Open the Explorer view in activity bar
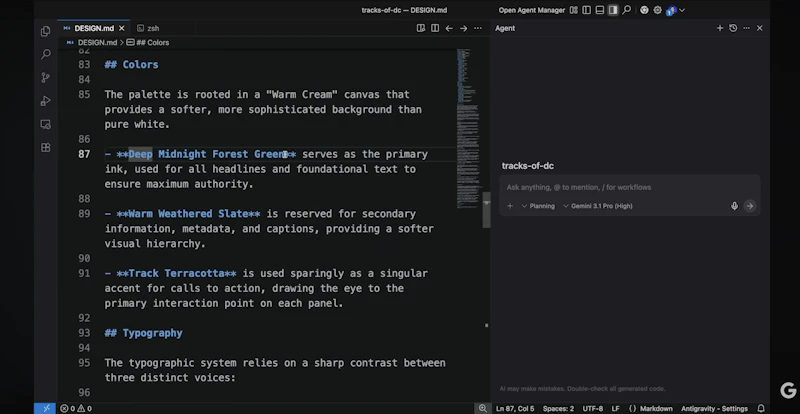 [x=45, y=31]
